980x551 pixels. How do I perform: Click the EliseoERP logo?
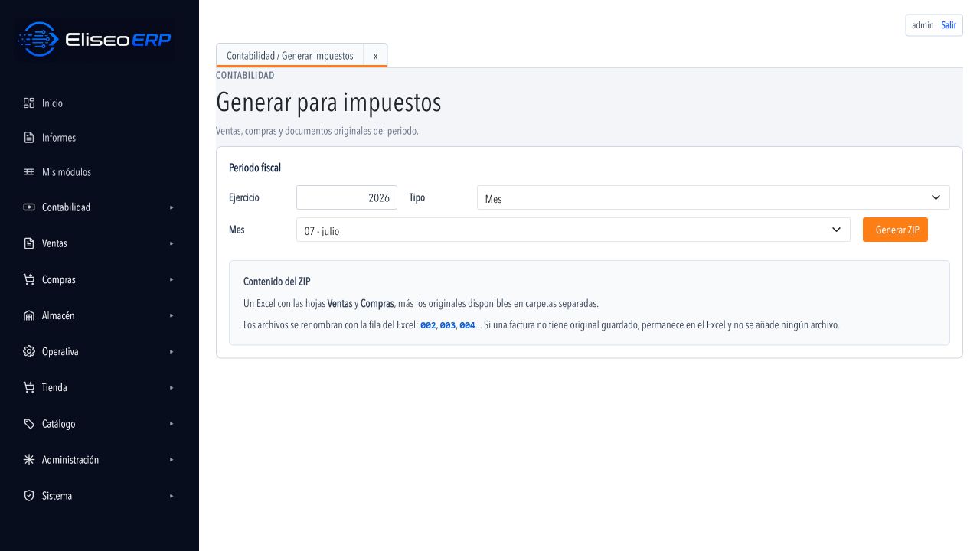click(94, 40)
